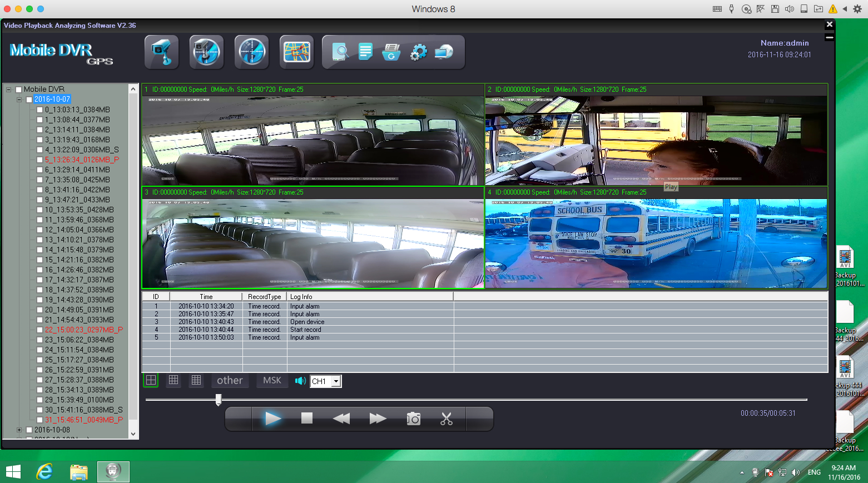The height and width of the screenshot is (483, 868).
Task: Open the surveillance camera view icon
Action: pyautogui.click(x=161, y=52)
